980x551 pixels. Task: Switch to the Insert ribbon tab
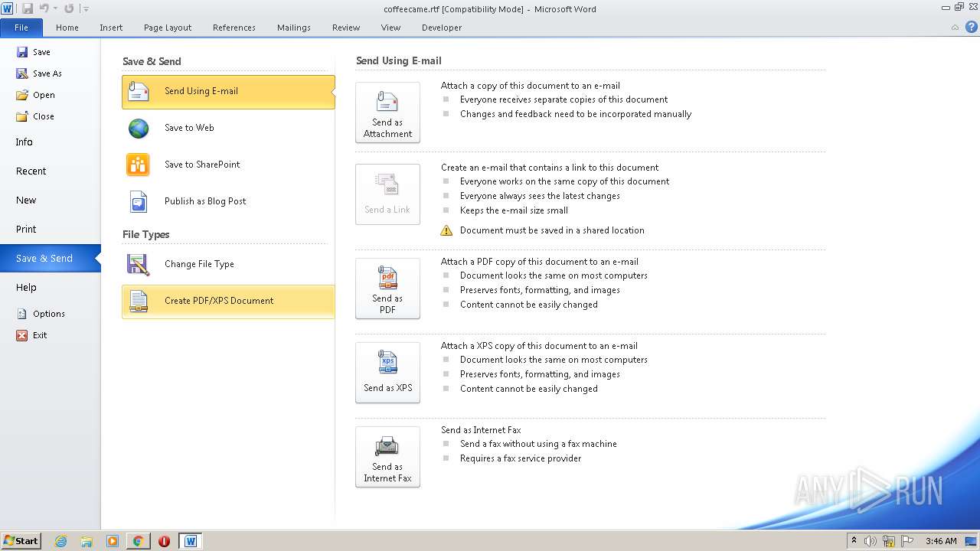point(111,28)
